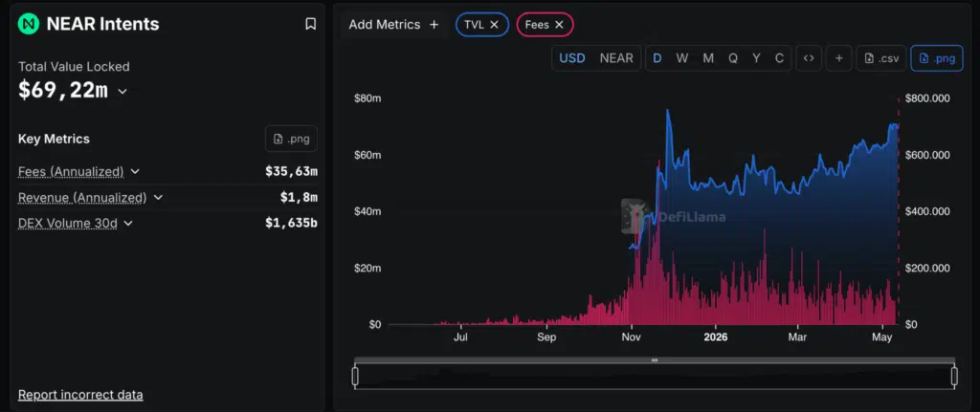The width and height of the screenshot is (980, 412).
Task: Click the Nov label on the x-axis
Action: coord(632,337)
